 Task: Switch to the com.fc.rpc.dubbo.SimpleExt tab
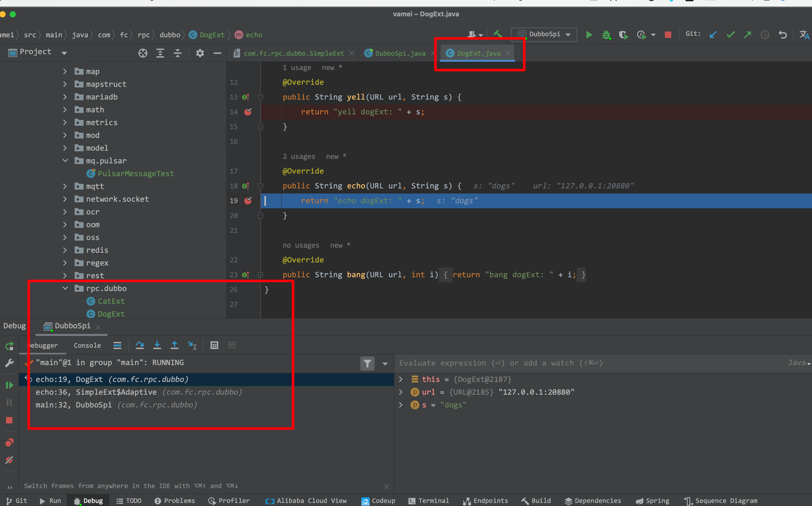pos(294,53)
